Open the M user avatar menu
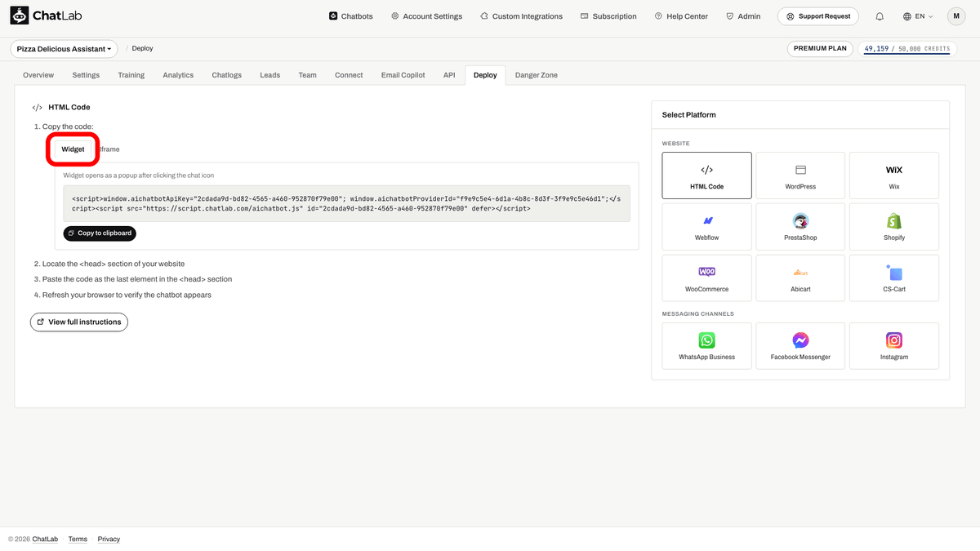Viewport: 980px width, 551px height. coord(956,16)
